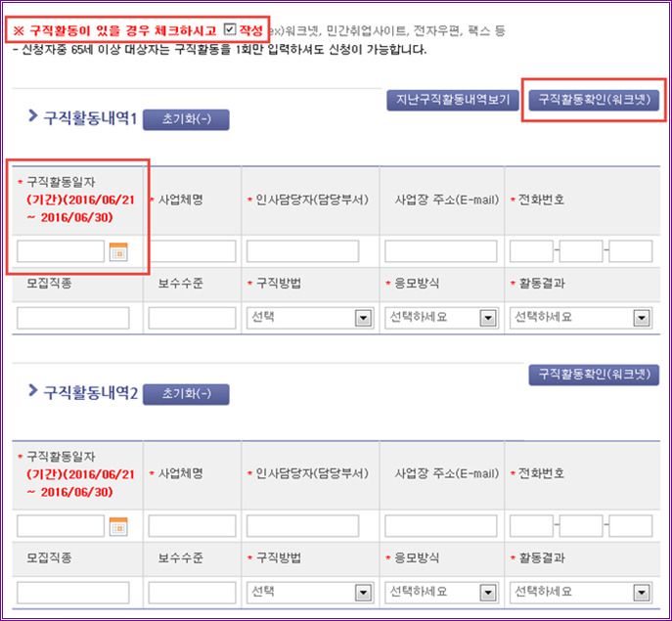Open 응모방식 dropdown in 구직활동내역2
672x621 pixels.
coord(442,593)
